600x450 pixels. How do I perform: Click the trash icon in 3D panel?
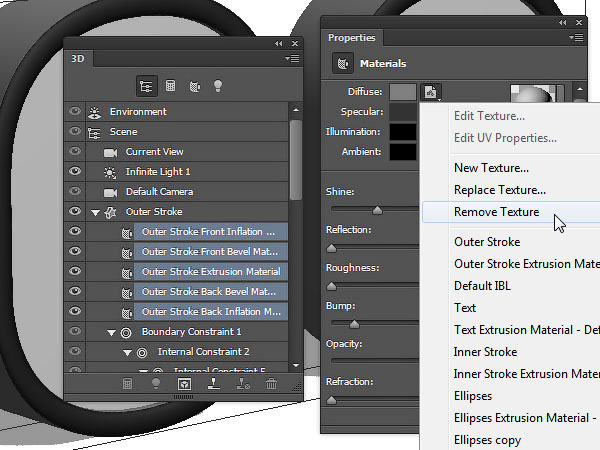(271, 383)
